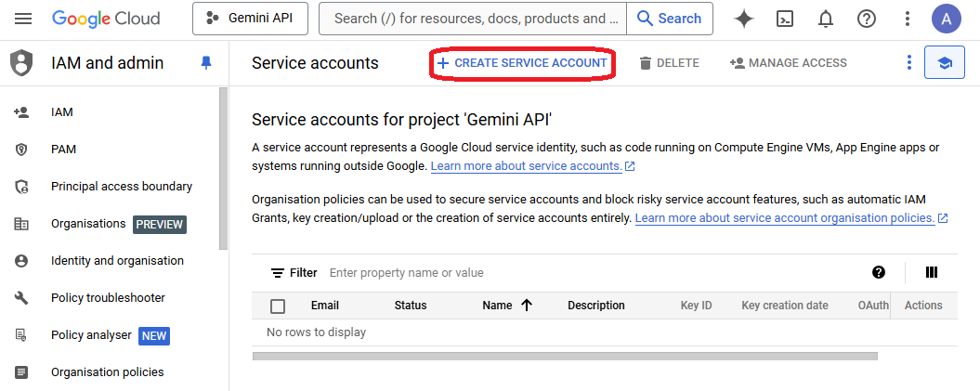Image resolution: width=980 pixels, height=391 pixels.
Task: Open the notifications bell
Action: pyautogui.click(x=825, y=19)
